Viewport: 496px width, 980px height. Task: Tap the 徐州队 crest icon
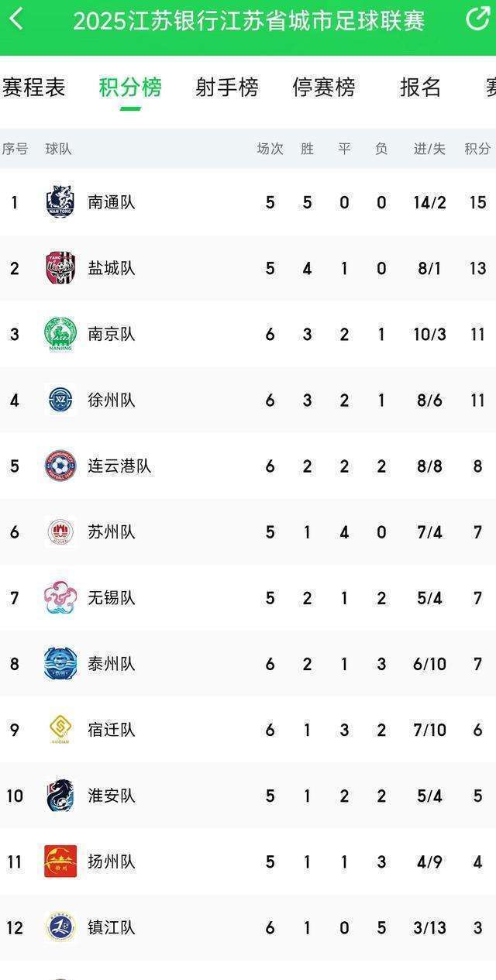[60, 400]
